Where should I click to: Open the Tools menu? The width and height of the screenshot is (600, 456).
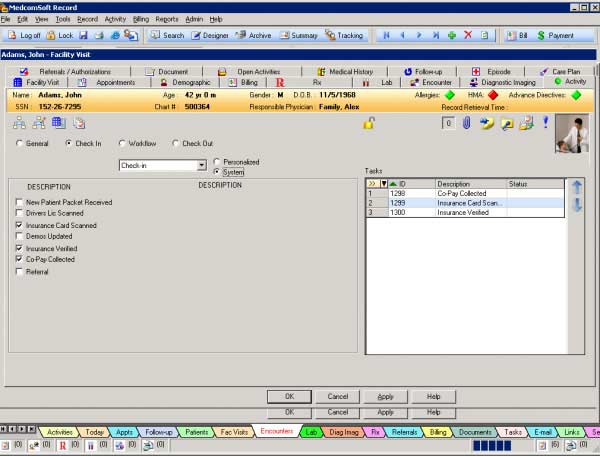click(x=63, y=19)
